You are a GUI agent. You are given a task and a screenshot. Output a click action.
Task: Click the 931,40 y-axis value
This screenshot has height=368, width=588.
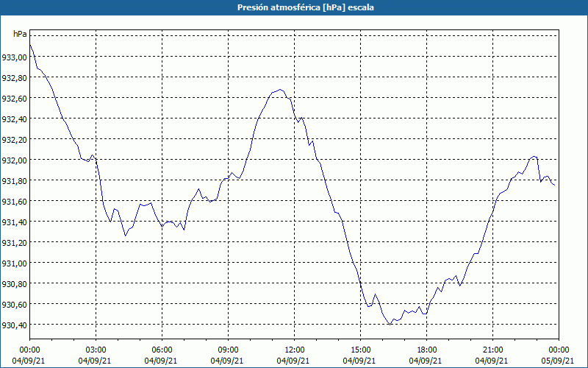[x=14, y=222]
